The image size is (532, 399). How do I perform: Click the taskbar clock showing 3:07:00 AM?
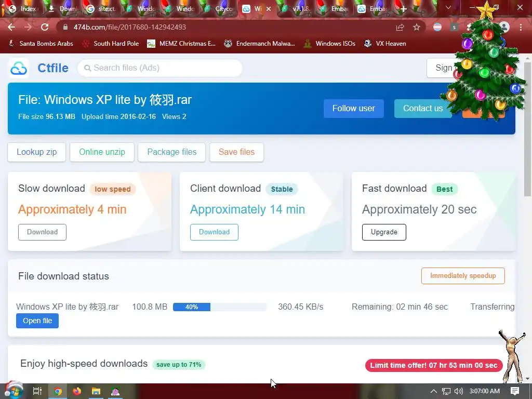tap(485, 391)
